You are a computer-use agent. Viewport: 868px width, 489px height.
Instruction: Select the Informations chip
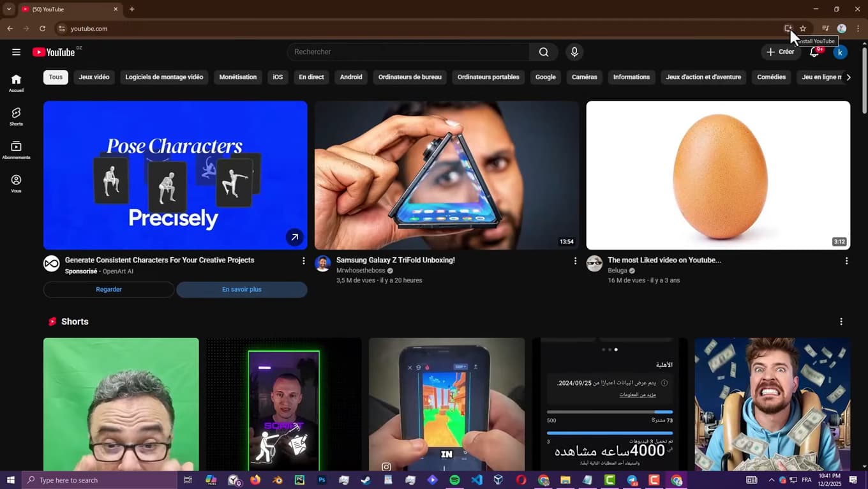coord(631,77)
